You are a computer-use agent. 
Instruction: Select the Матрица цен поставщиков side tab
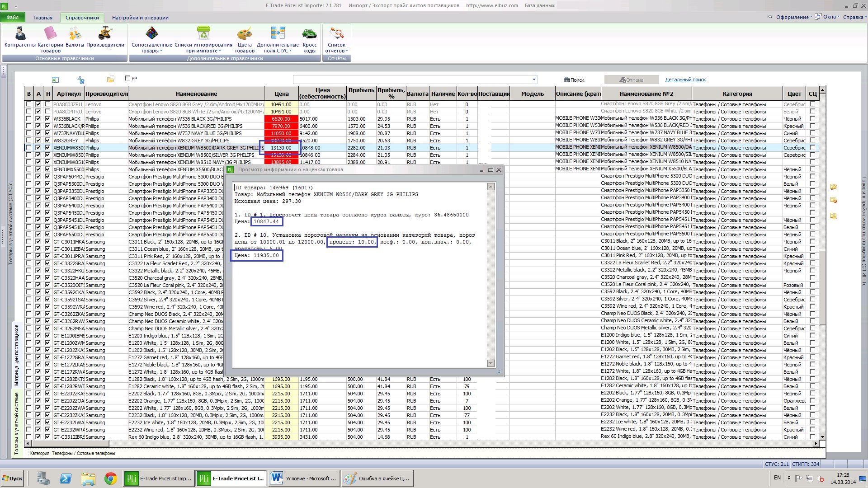tap(17, 355)
